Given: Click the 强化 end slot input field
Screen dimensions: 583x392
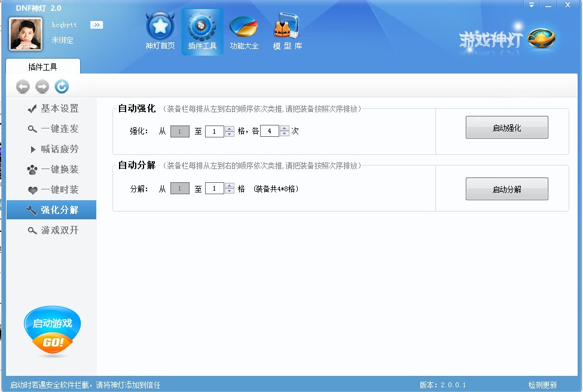Looking at the screenshot, I should click(x=215, y=131).
